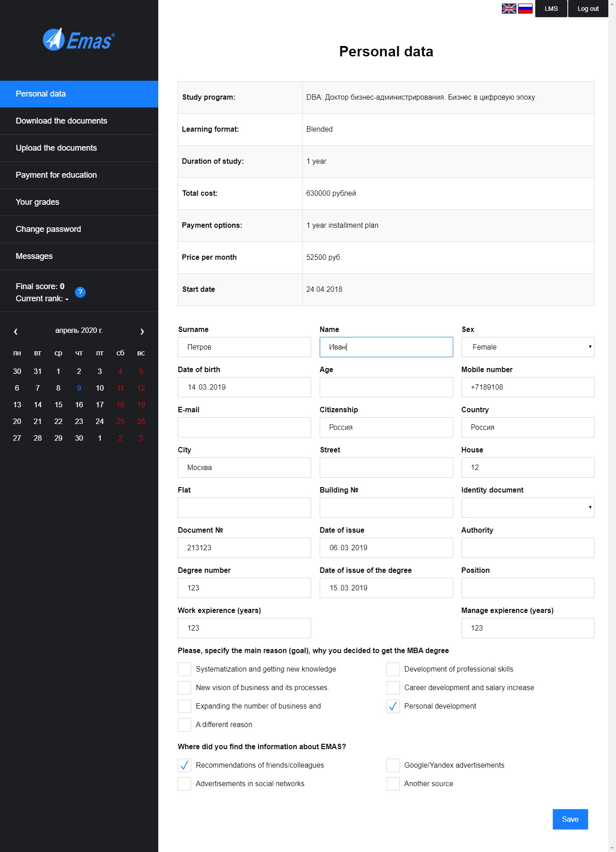Click the Building № field

[386, 507]
